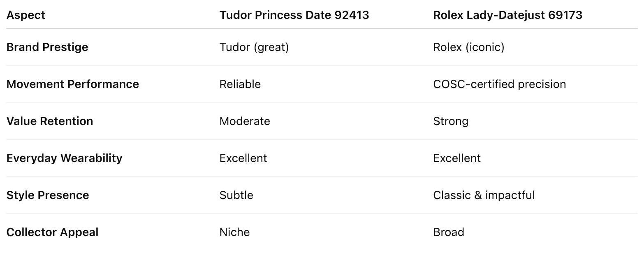Click the Strong value cell
The width and height of the screenshot is (644, 255).
[x=451, y=121]
